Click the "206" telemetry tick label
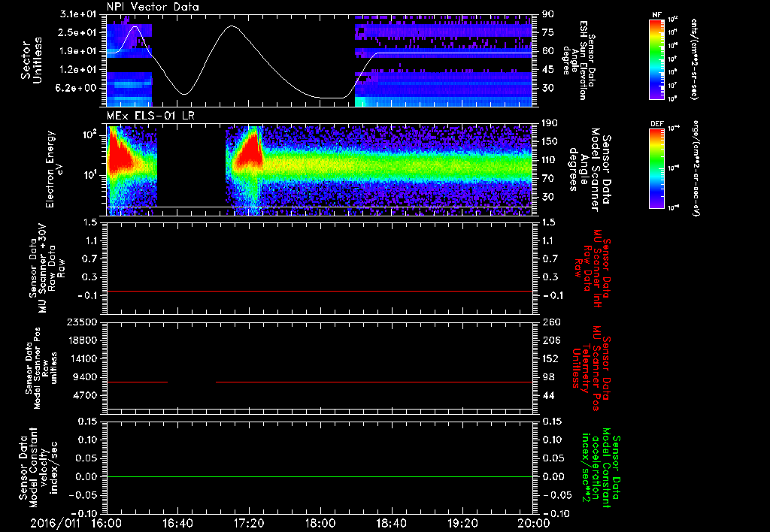Screen dimensions: 770x532 (x=550, y=340)
